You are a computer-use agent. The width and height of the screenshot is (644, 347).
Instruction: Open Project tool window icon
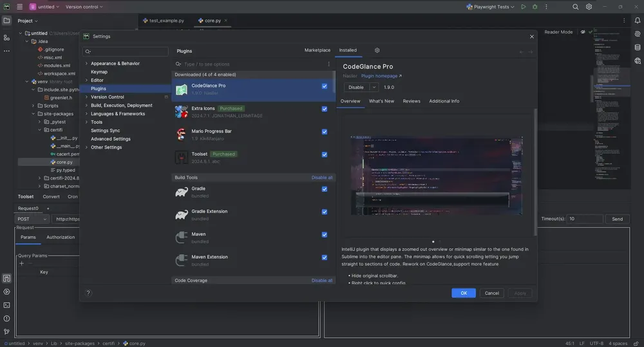tap(6, 21)
